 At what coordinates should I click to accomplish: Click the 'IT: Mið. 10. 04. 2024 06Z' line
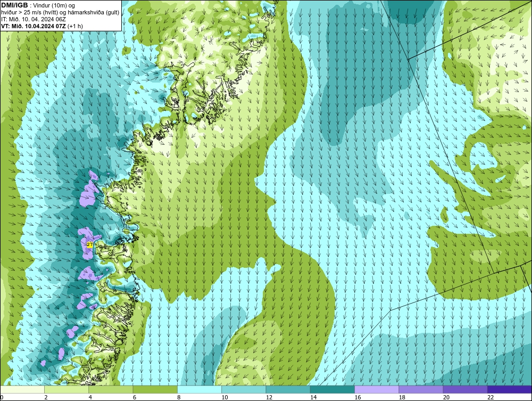tap(34, 19)
